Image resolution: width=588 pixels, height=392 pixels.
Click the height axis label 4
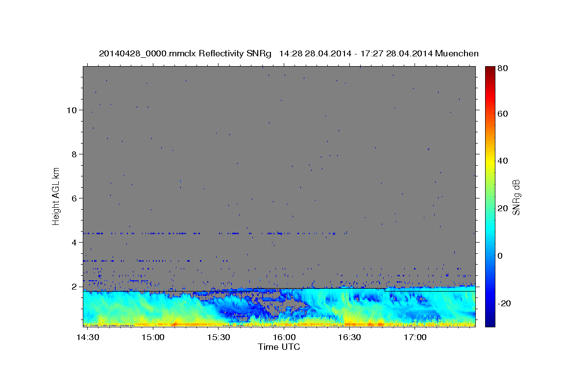pos(74,242)
